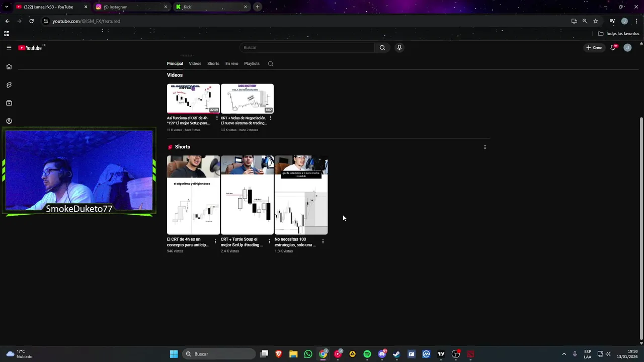This screenshot has height=362, width=644.
Task: Open Shorts from the mini sidebar
Action: point(9,85)
